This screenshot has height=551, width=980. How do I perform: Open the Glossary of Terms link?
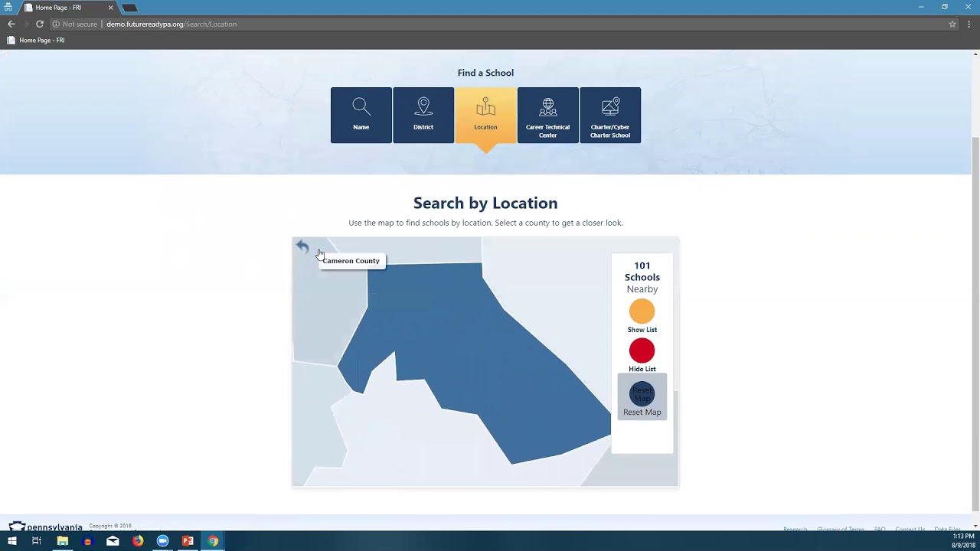click(840, 529)
